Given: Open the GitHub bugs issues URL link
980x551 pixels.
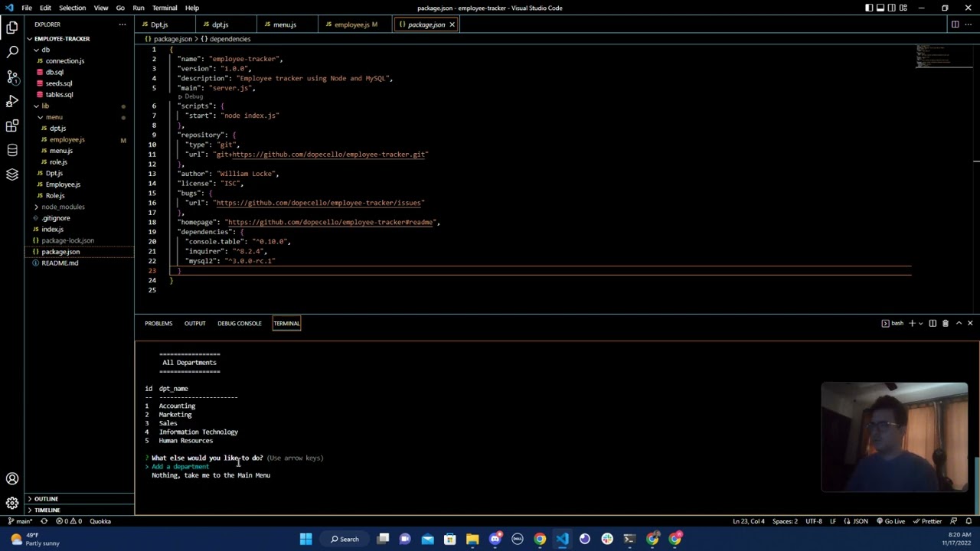Looking at the screenshot, I should [318, 203].
